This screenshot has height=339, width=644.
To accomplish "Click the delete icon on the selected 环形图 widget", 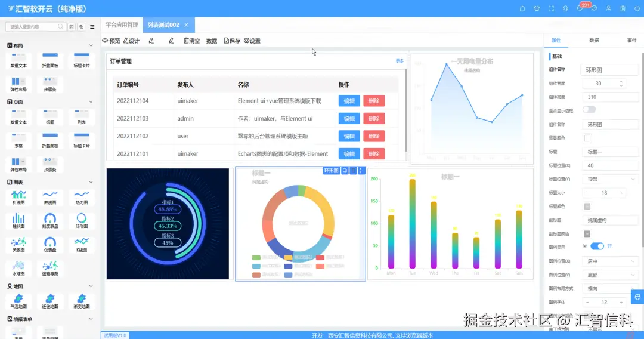I will click(x=353, y=171).
